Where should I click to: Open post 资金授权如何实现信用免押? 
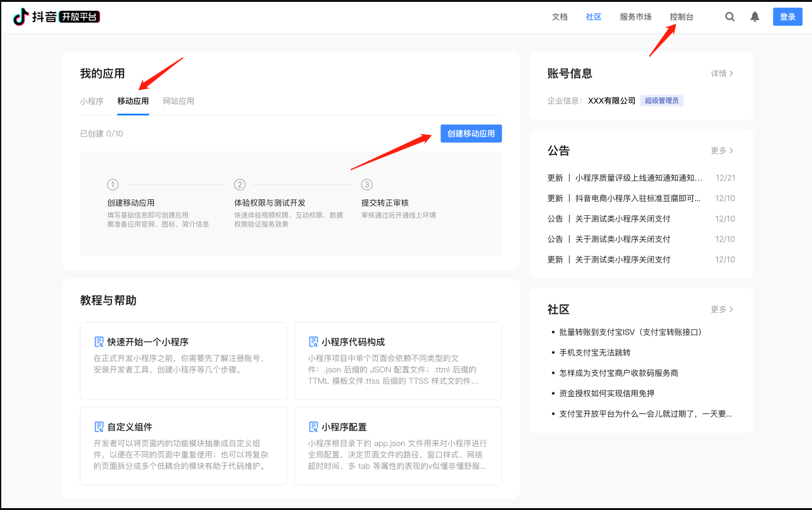tap(607, 394)
